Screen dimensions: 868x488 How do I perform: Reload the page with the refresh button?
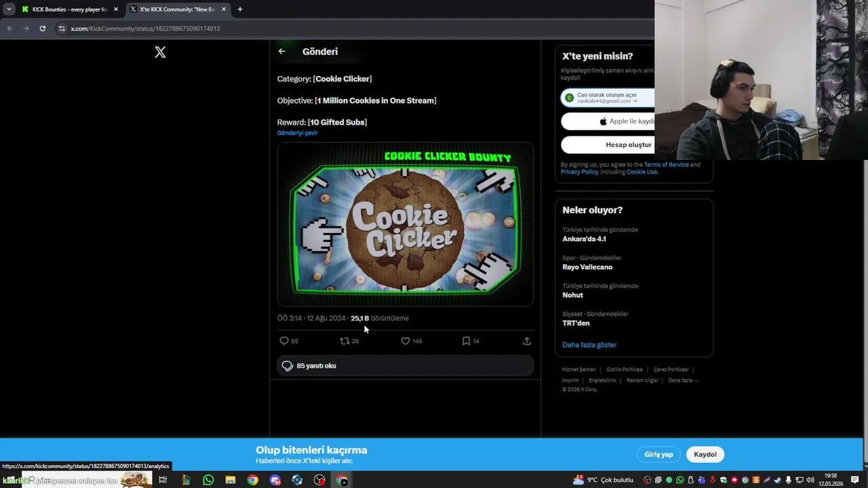pyautogui.click(x=42, y=28)
